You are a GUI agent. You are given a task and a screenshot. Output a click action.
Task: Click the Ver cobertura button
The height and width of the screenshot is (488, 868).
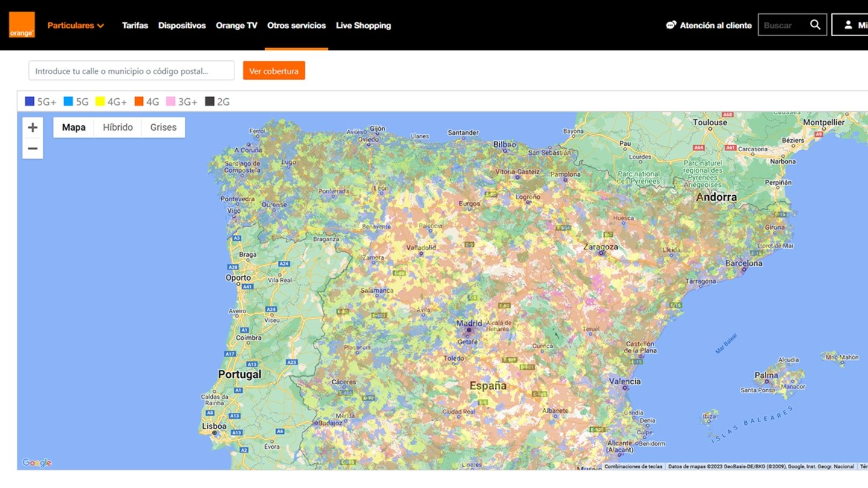point(274,70)
